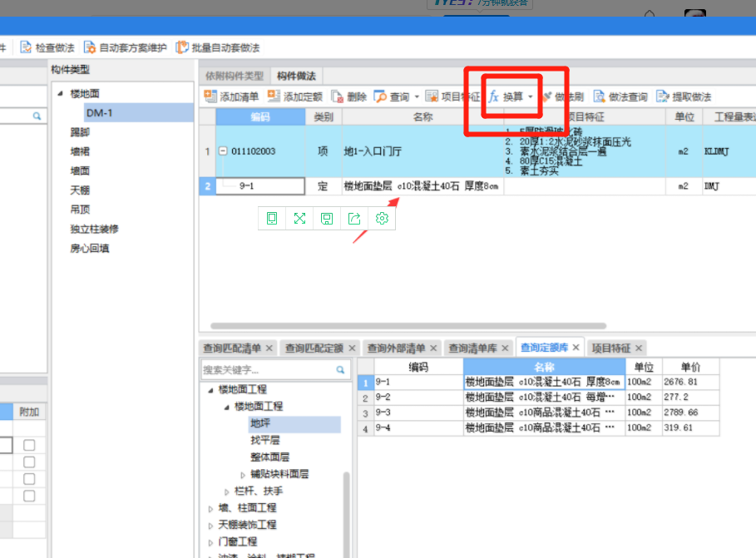This screenshot has width=756, height=558.
Task: Click the magnifier icon in left search box
Action: click(x=37, y=116)
